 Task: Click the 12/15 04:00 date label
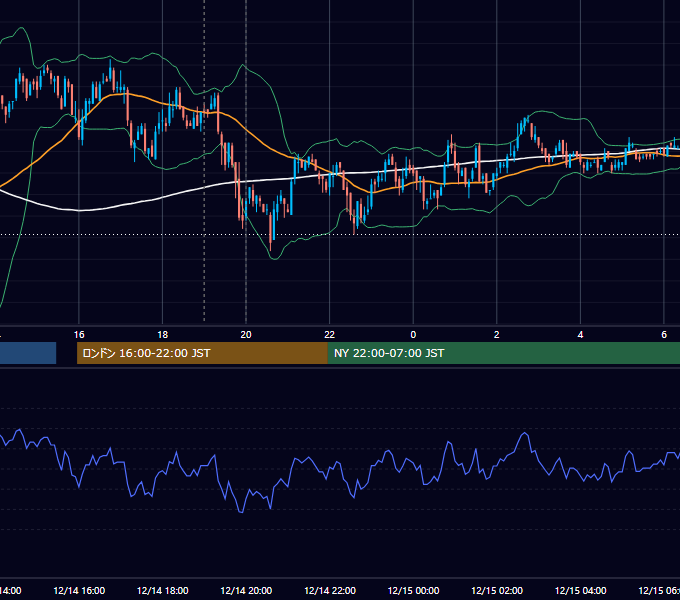point(581,591)
